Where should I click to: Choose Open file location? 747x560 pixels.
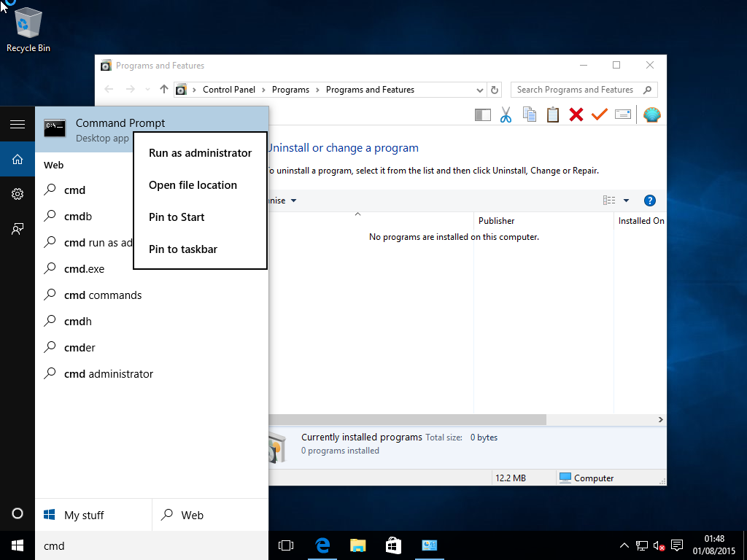[x=200, y=184]
